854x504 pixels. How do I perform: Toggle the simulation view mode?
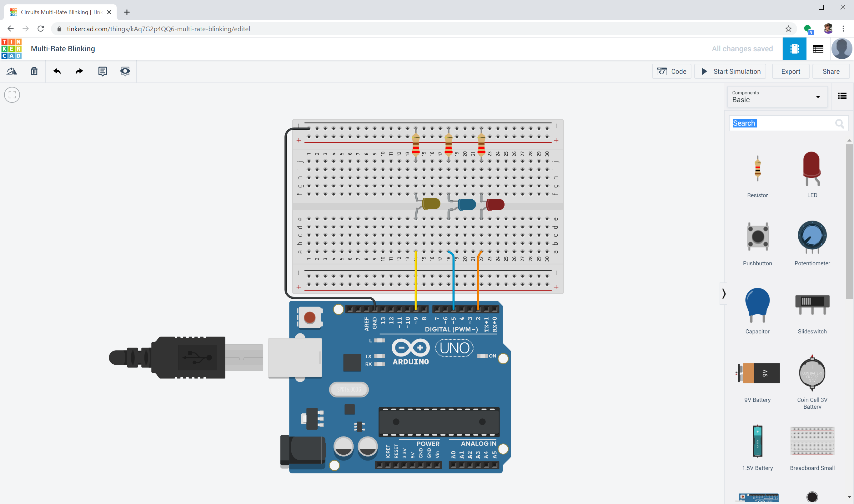[x=125, y=72]
